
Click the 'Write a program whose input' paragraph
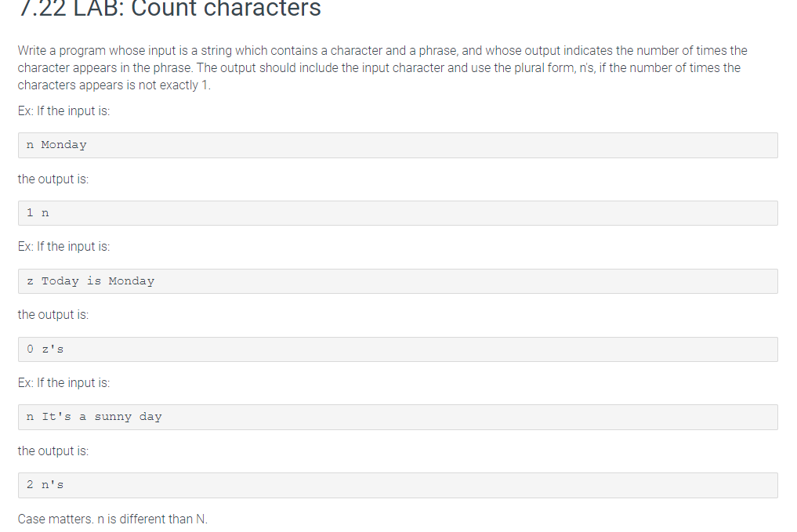382,67
